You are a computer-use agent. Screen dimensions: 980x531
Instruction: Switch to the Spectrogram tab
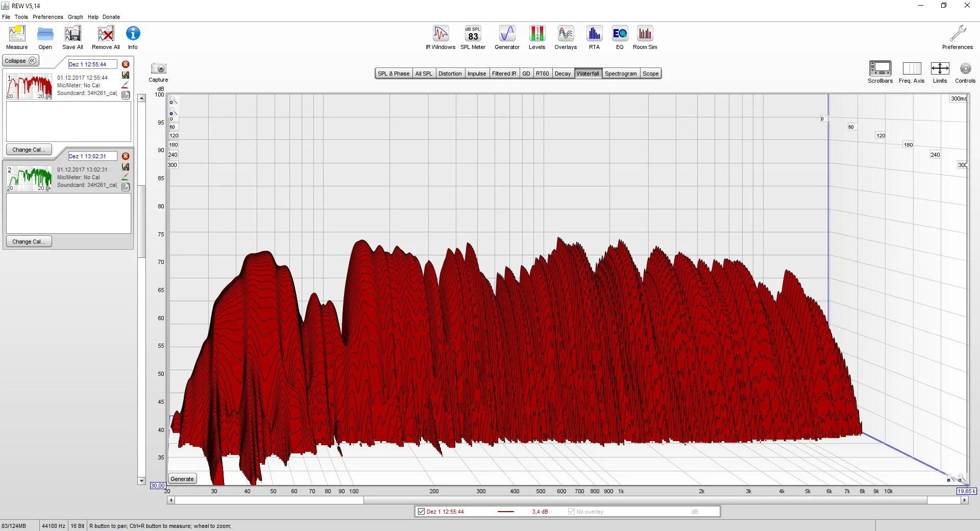pyautogui.click(x=621, y=74)
